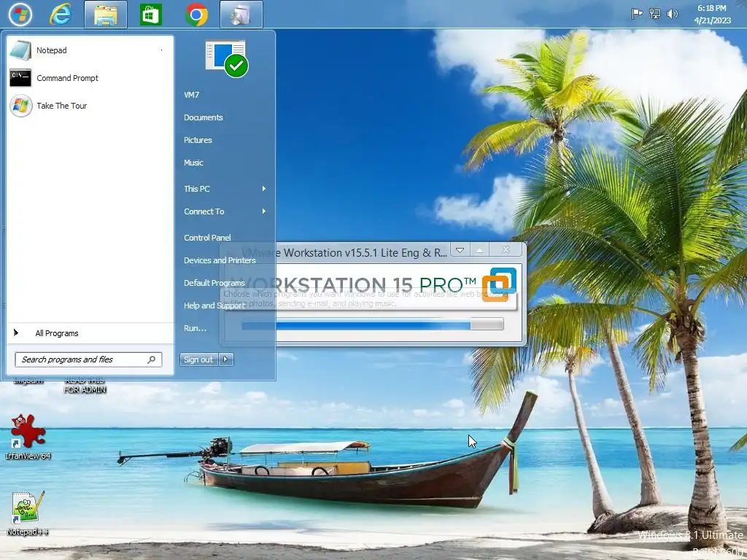The height and width of the screenshot is (560, 747).
Task: Expand the Connect To submenu arrow
Action: (263, 211)
